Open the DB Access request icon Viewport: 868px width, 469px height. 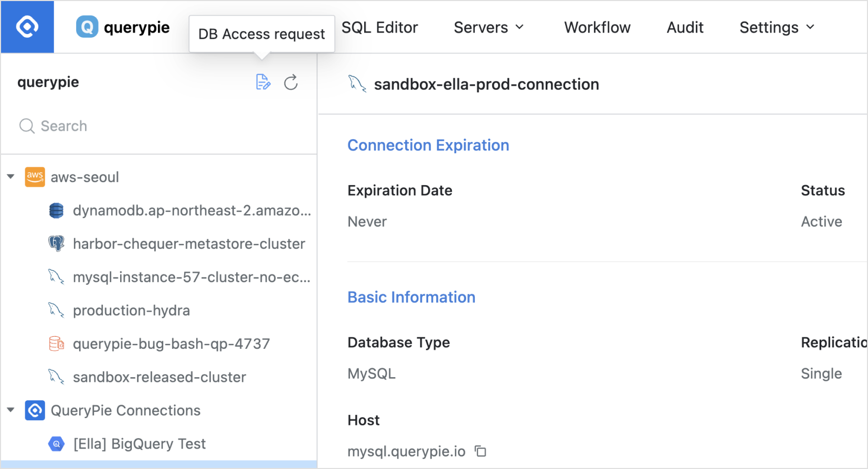click(263, 82)
